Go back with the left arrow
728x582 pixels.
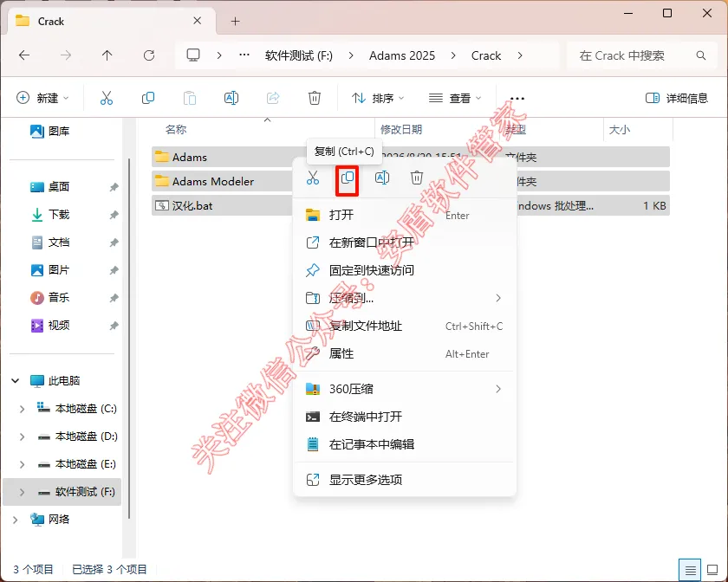(x=24, y=55)
